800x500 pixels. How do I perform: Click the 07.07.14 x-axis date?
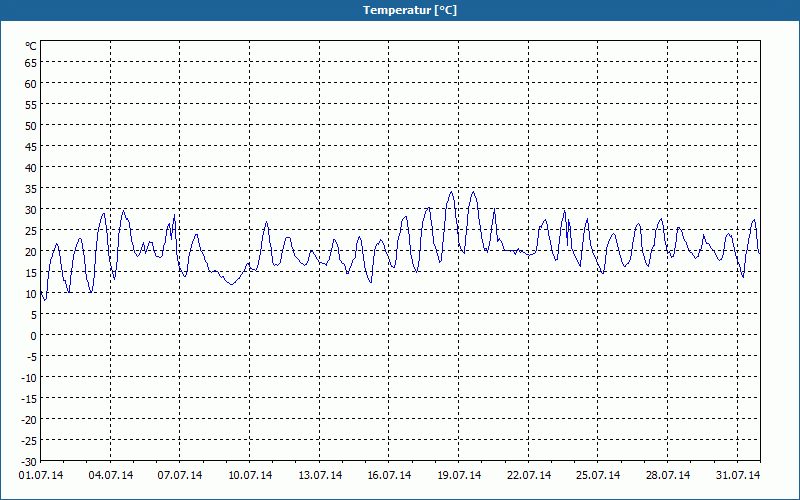(180, 476)
